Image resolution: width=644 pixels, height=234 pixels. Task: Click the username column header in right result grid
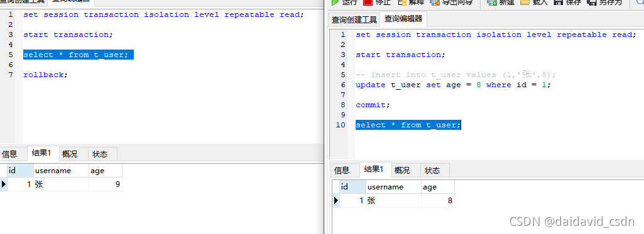394,187
